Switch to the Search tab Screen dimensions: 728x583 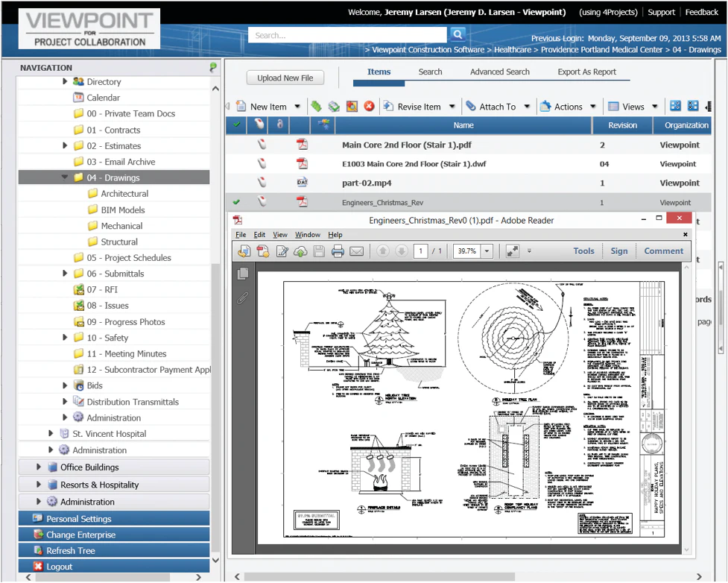(x=430, y=72)
